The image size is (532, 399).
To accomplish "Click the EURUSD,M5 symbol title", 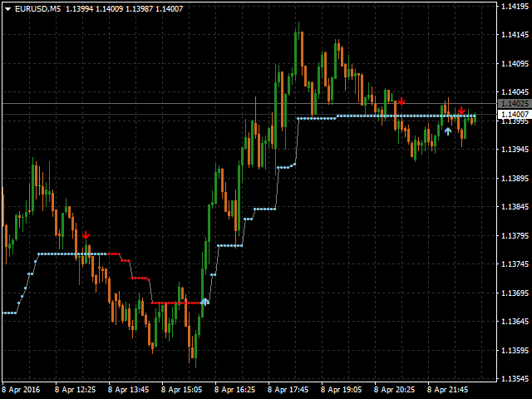I will pos(37,9).
